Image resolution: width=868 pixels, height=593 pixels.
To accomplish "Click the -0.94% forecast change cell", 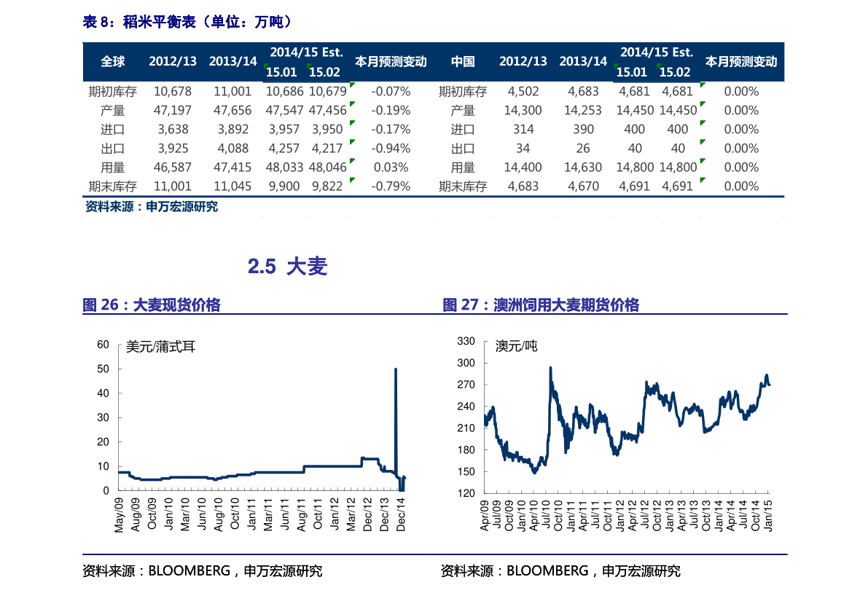I will tap(391, 148).
